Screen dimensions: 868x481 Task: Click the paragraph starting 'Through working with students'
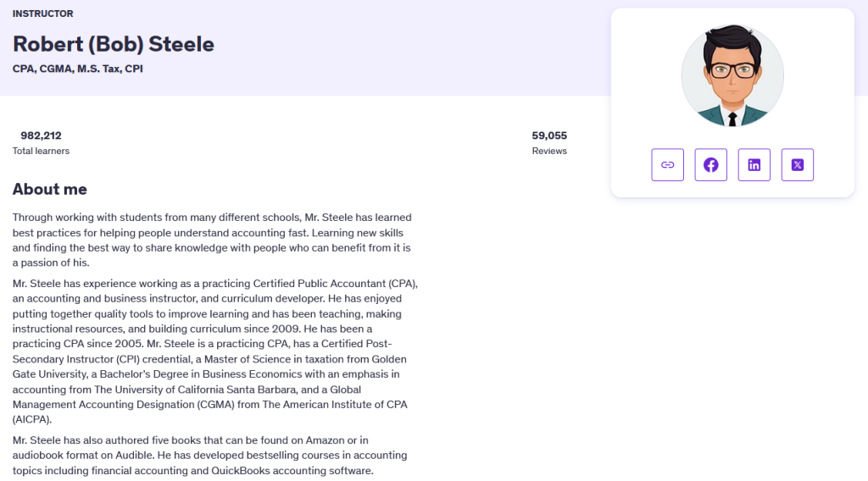pos(212,240)
